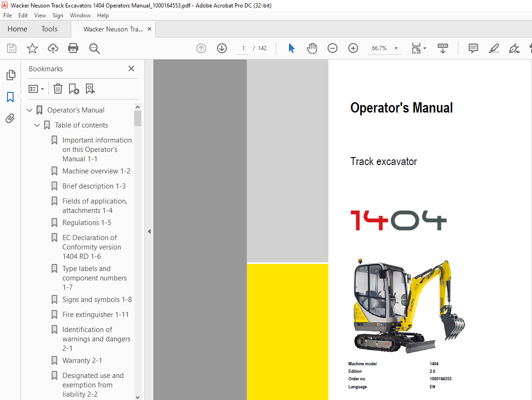The height and width of the screenshot is (400, 532).
Task: Toggle the Bookmarks side panel icon
Action: tap(10, 97)
